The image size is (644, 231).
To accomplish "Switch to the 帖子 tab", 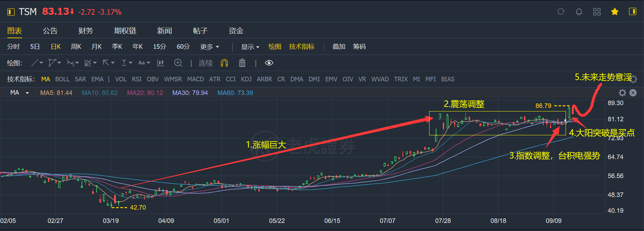I will pos(200,31).
